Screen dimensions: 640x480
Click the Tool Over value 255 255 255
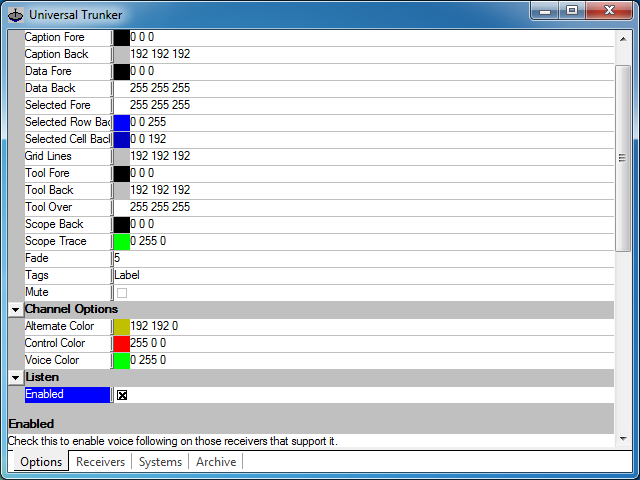[x=160, y=207]
